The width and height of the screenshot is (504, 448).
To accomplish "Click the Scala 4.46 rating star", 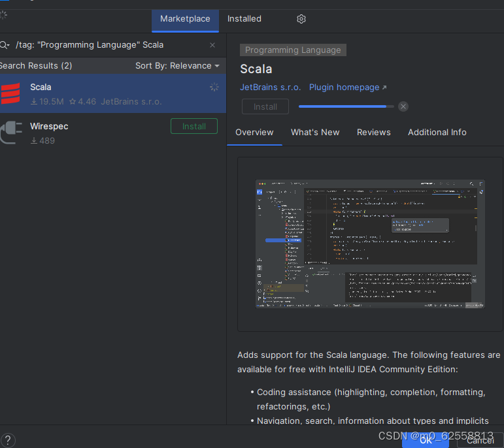I will coord(73,102).
